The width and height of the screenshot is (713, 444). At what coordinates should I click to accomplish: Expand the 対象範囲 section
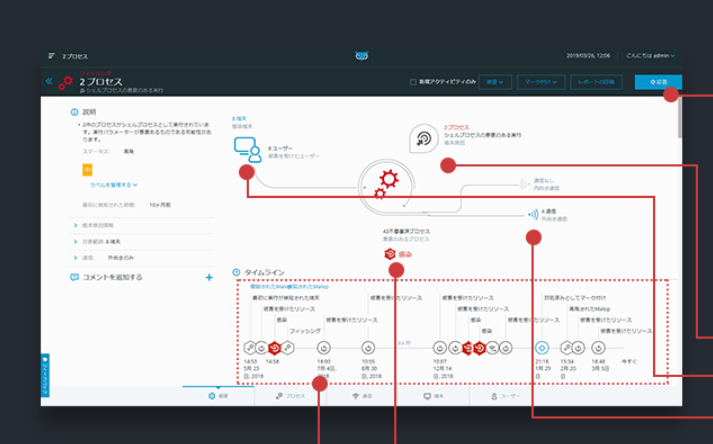coord(76,241)
